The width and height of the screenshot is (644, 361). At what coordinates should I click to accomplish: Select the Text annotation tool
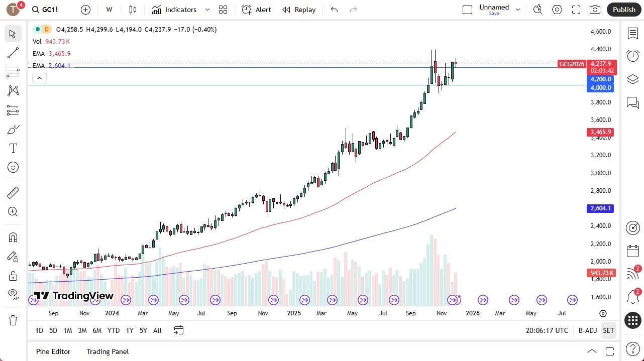pyautogui.click(x=13, y=148)
